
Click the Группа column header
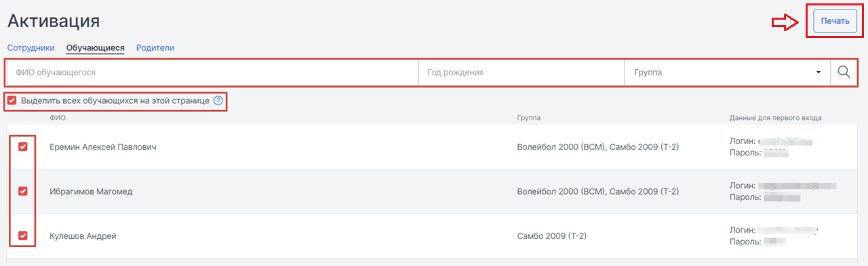(x=529, y=118)
